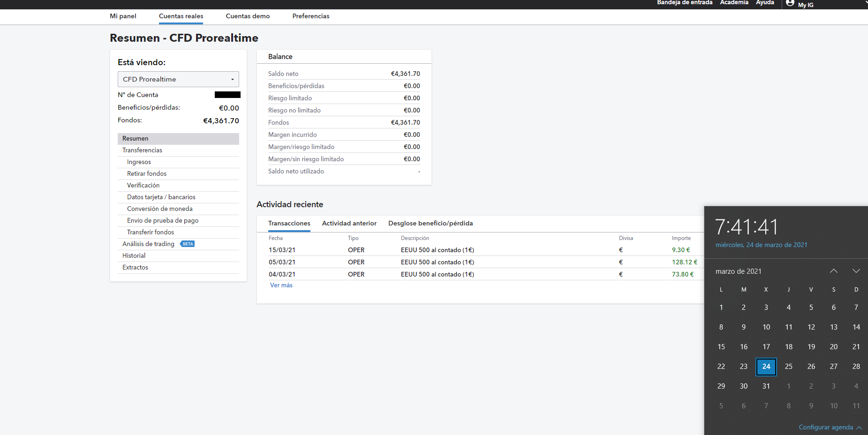Select day 24 in the calendar
The height and width of the screenshot is (435, 868).
(x=766, y=367)
